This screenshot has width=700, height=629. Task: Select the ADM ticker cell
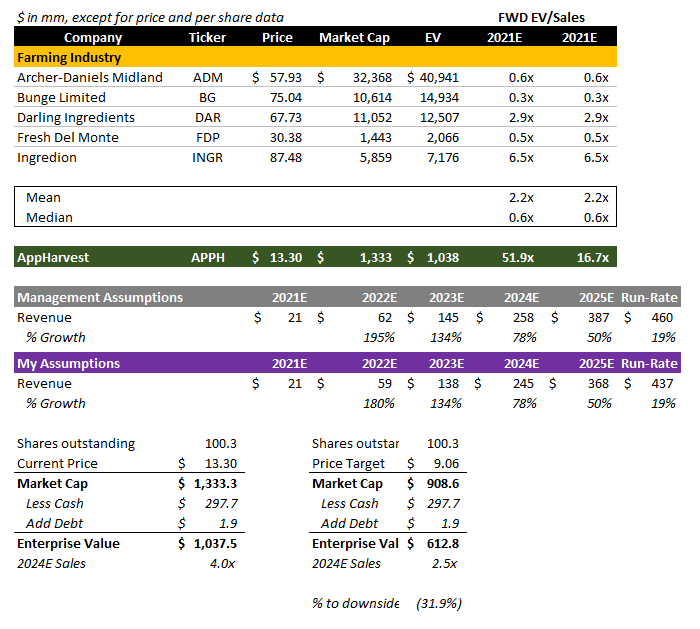coord(208,78)
